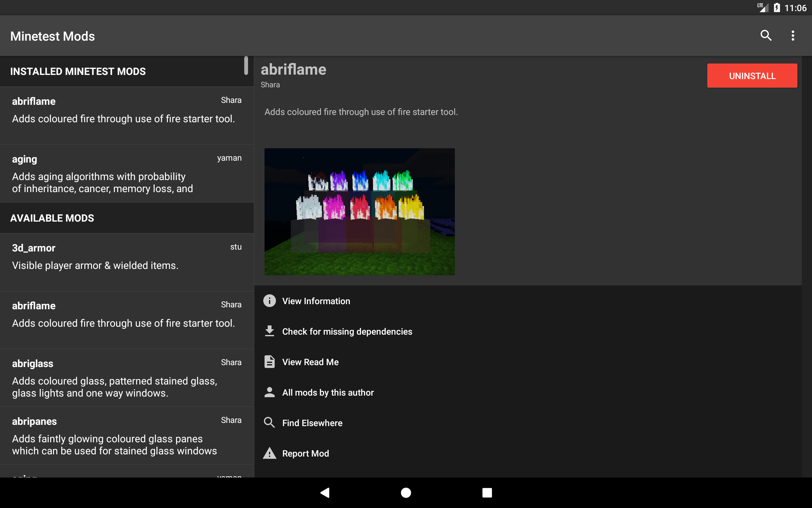This screenshot has width=812, height=508.
Task: Select abripanes mod in available list
Action: click(x=127, y=435)
